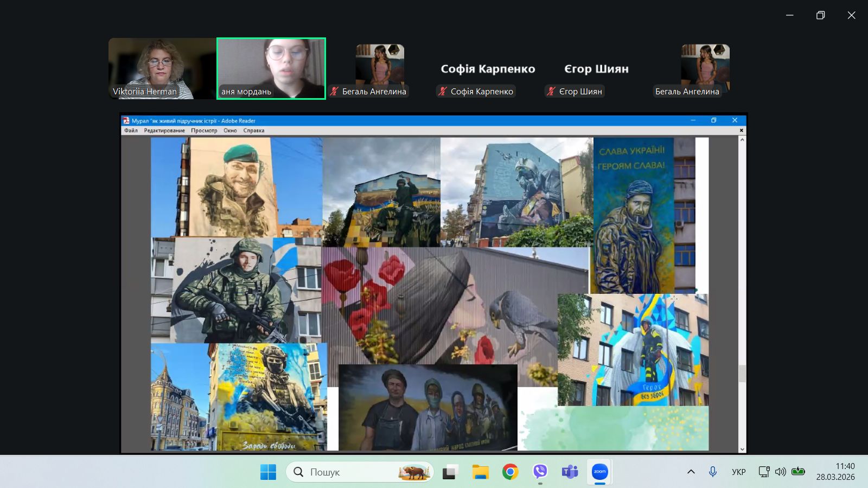This screenshot has width=868, height=488.
Task: Switch the УКР input language
Action: (x=738, y=472)
